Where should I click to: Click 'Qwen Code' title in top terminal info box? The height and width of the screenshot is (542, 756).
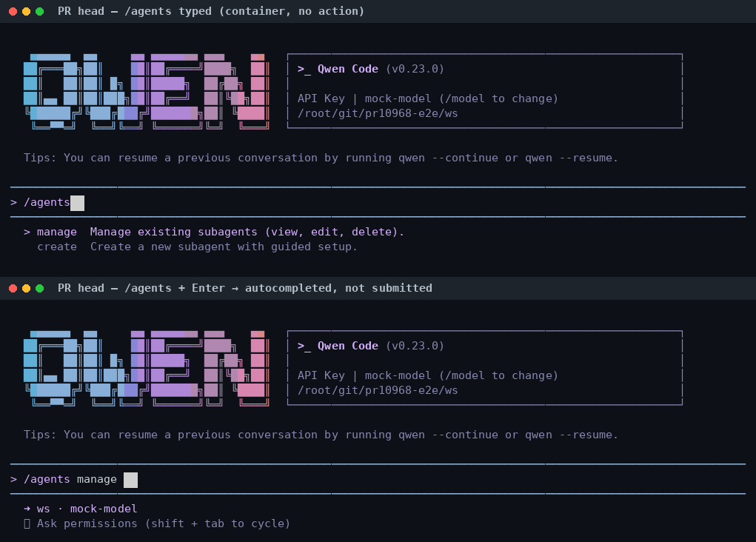click(347, 69)
